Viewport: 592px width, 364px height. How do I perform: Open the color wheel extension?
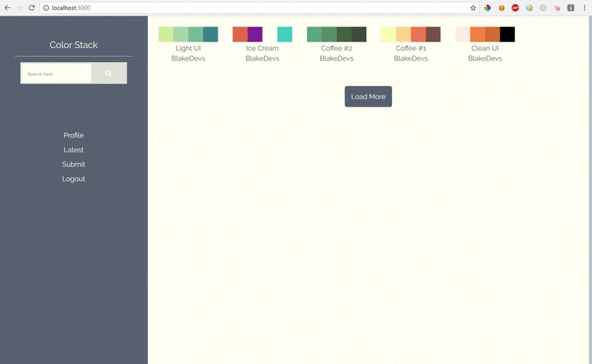[x=488, y=7]
